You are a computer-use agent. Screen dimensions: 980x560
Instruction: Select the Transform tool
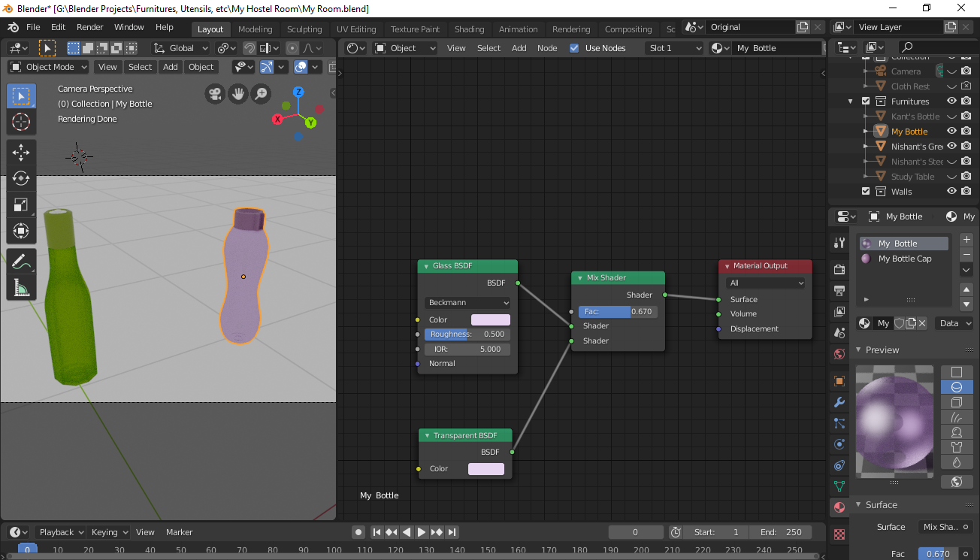[x=21, y=232]
